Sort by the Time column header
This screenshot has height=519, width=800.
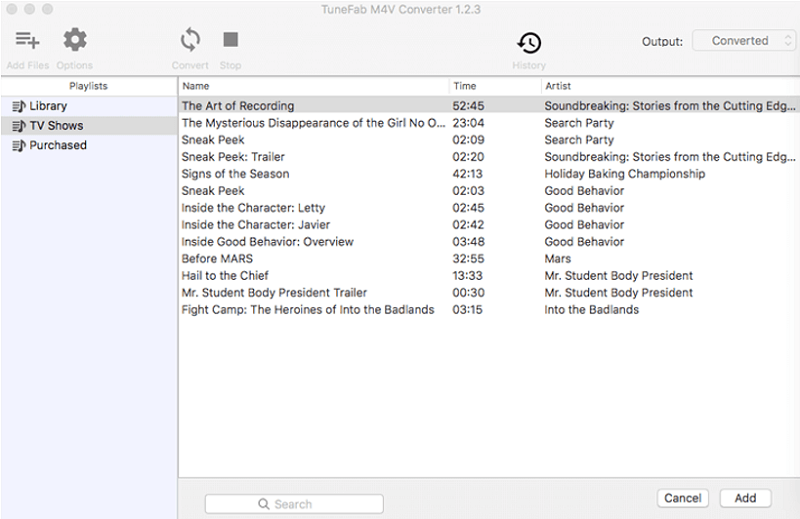[495, 86]
